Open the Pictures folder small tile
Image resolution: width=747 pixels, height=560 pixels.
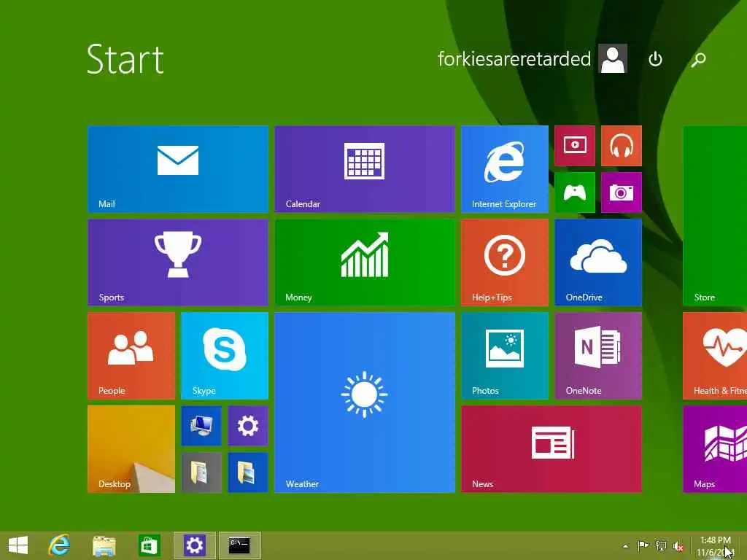248,472
